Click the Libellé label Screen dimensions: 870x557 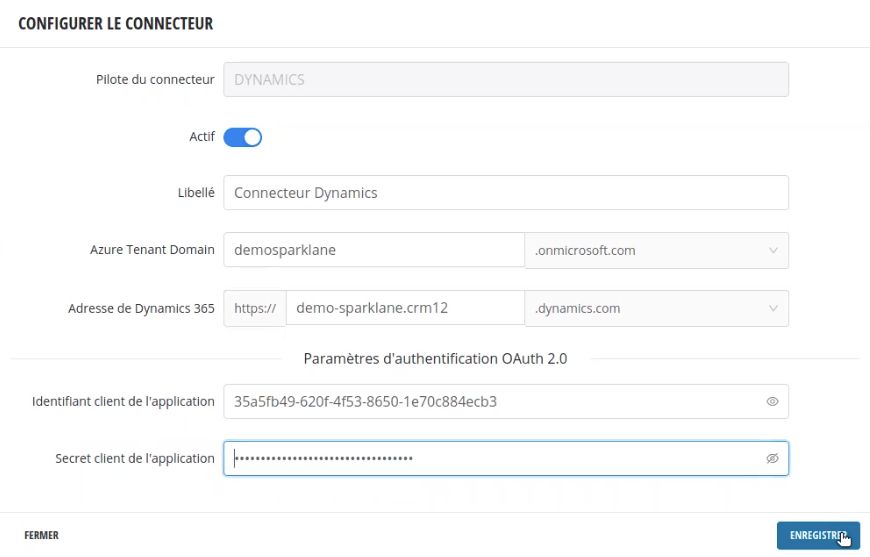[x=196, y=193]
